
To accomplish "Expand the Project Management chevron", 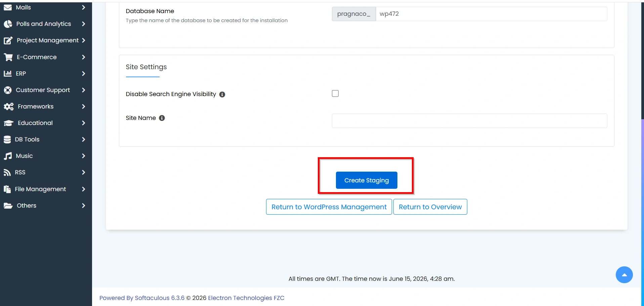I will click(84, 40).
